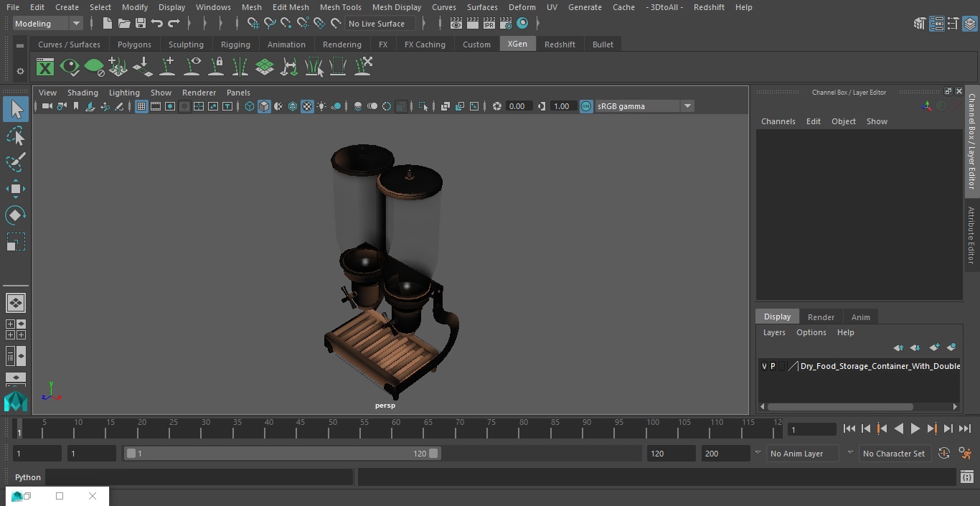Viewport: 980px width, 506px height.
Task: Toggle smooth shade all cube icon
Action: [264, 106]
